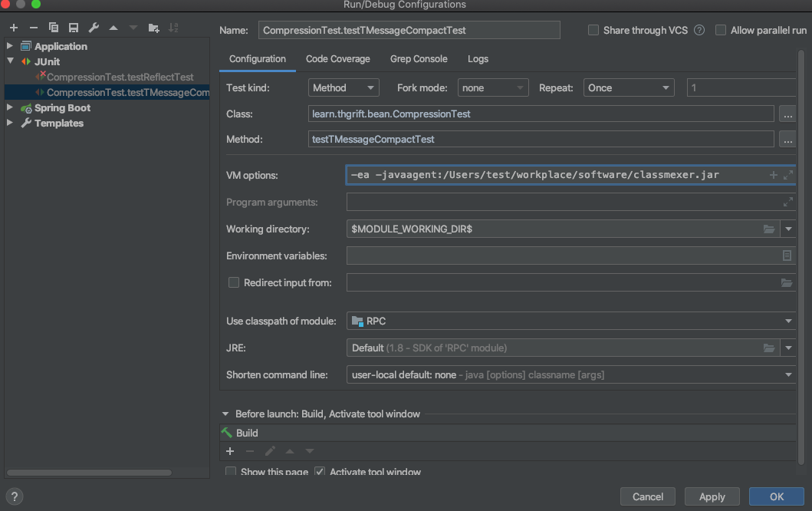Open the Repeat dropdown
The height and width of the screenshot is (511, 812).
tap(628, 88)
